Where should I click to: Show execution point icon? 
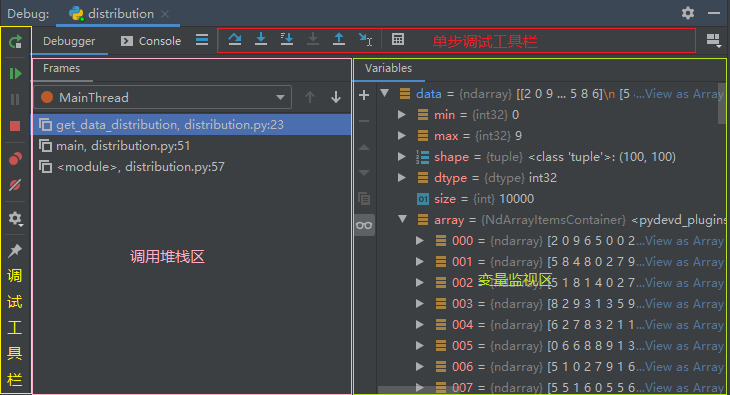[x=202, y=40]
